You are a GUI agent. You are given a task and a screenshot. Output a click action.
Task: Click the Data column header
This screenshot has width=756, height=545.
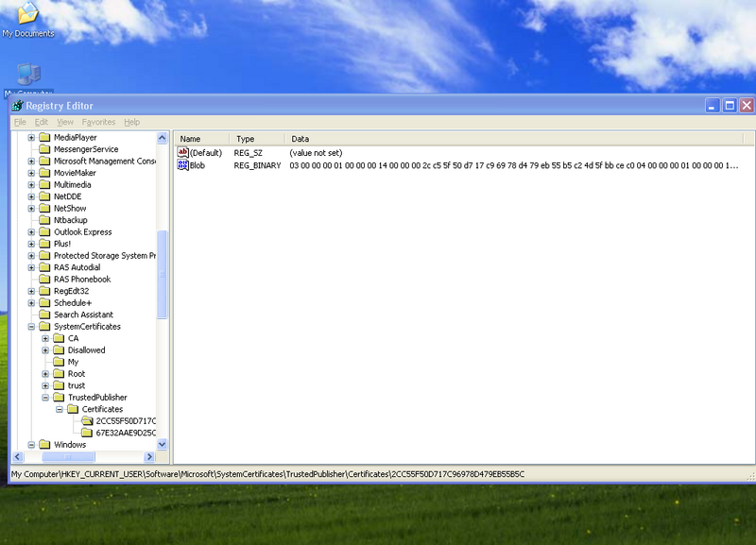pos(514,139)
